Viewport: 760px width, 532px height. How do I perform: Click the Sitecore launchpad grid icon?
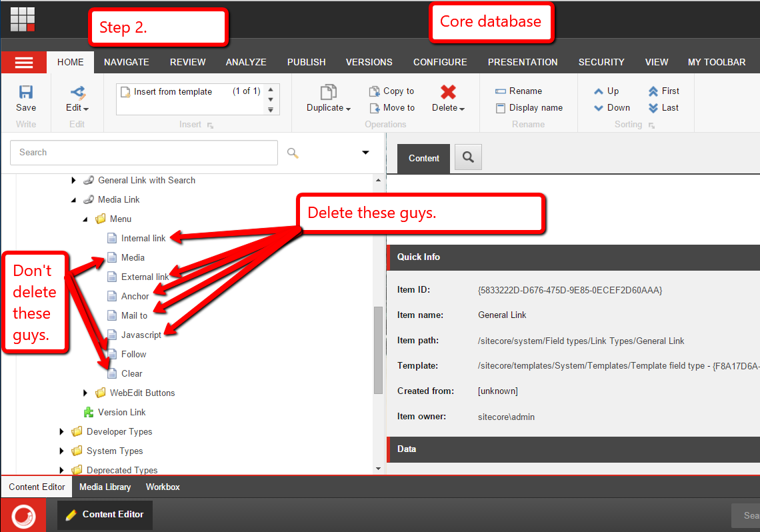click(23, 19)
